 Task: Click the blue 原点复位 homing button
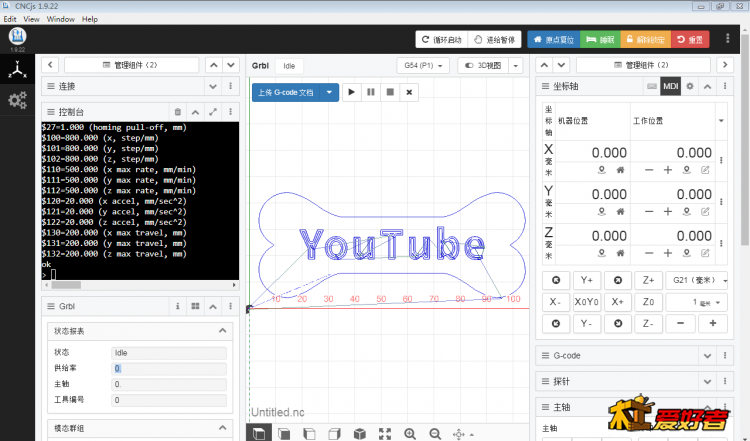[x=554, y=39]
